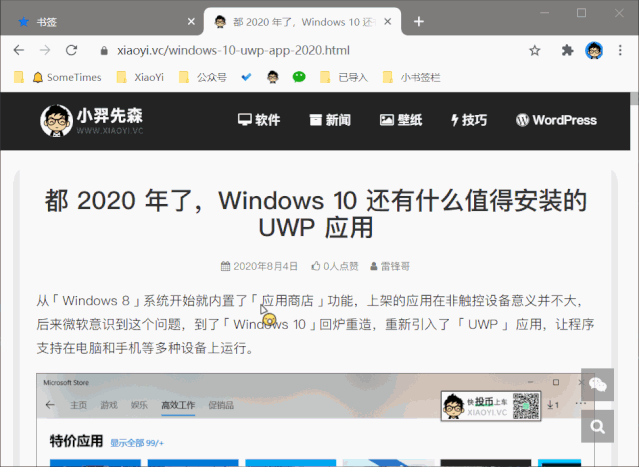Viewport: 639px width, 467px height.
Task: Minimize the Chrome window
Action: tap(544, 13)
